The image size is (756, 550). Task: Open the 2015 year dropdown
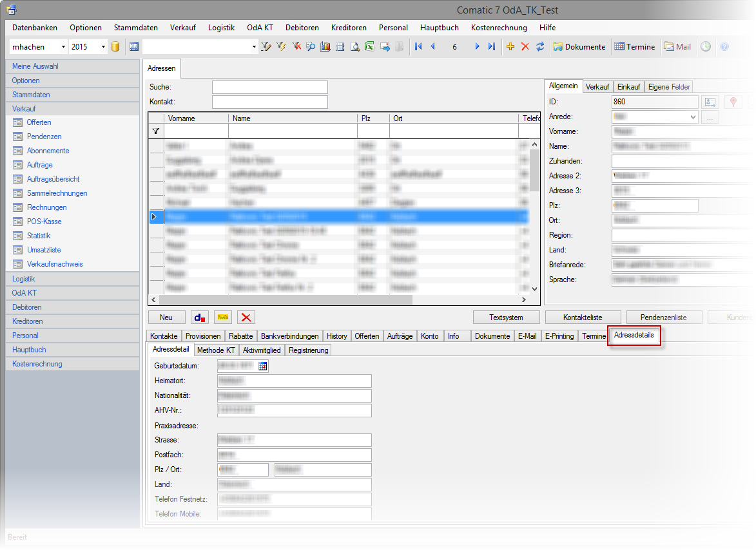tap(103, 47)
